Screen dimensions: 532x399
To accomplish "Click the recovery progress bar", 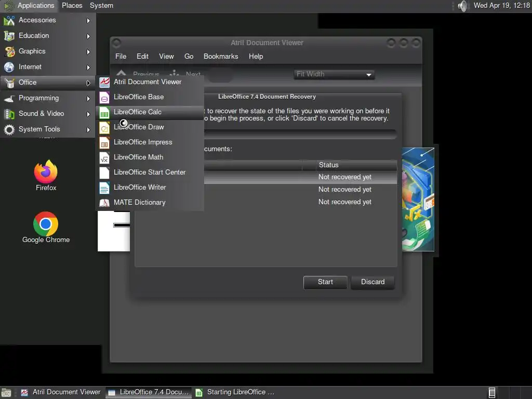I will coord(300,135).
